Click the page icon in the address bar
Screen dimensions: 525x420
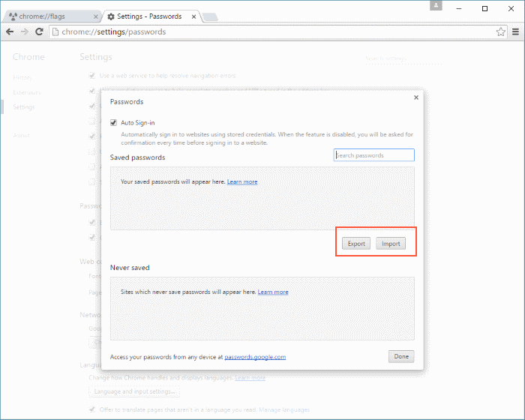click(55, 31)
